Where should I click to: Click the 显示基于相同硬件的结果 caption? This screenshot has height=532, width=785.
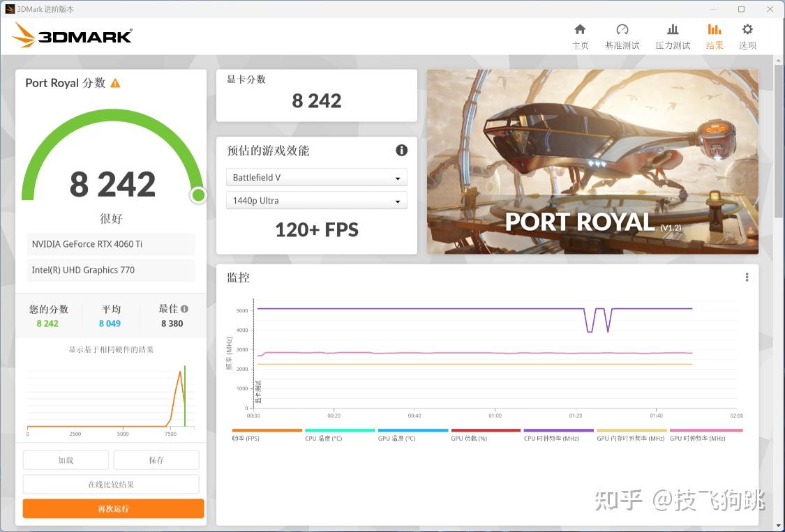(x=111, y=349)
